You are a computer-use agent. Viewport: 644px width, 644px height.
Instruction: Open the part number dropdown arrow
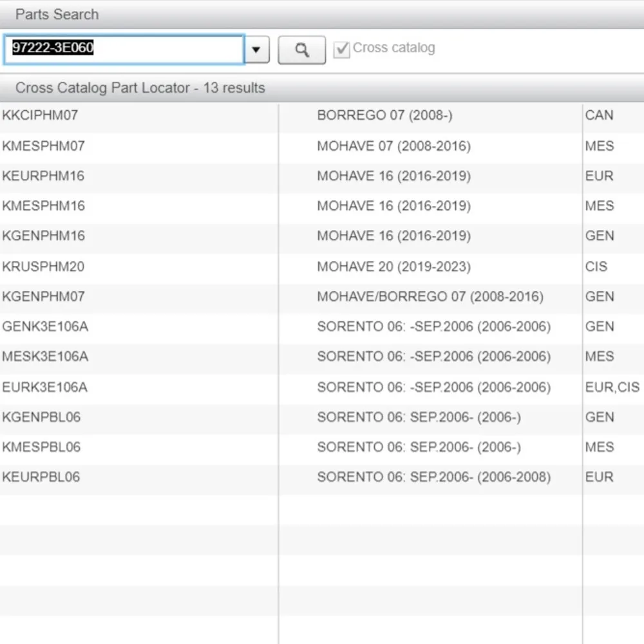pos(257,50)
